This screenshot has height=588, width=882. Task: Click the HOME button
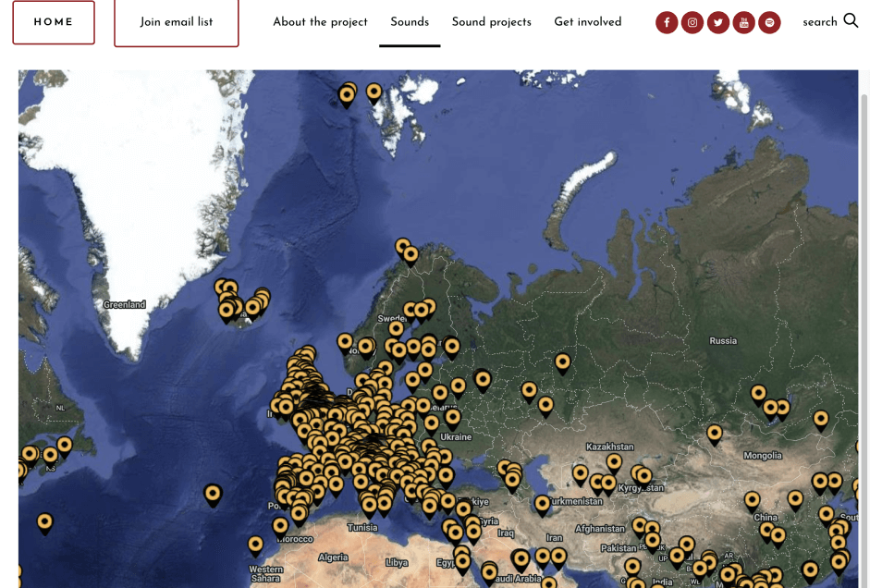pyautogui.click(x=54, y=22)
